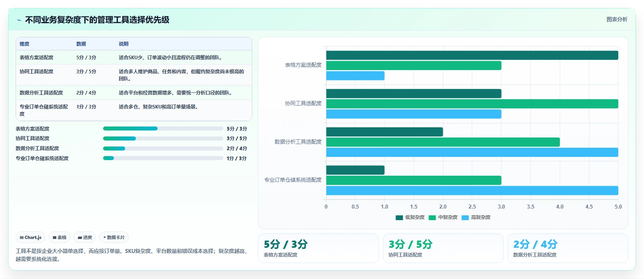Screen dimensions: 644x279
Task: Click table cell 专业订单仓储系统适配度
Action: [x=44, y=110]
